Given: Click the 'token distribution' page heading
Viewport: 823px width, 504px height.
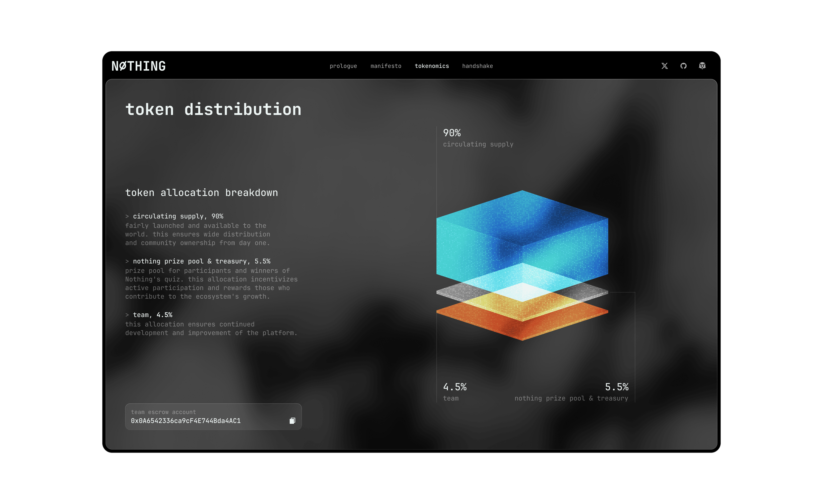Looking at the screenshot, I should point(213,110).
